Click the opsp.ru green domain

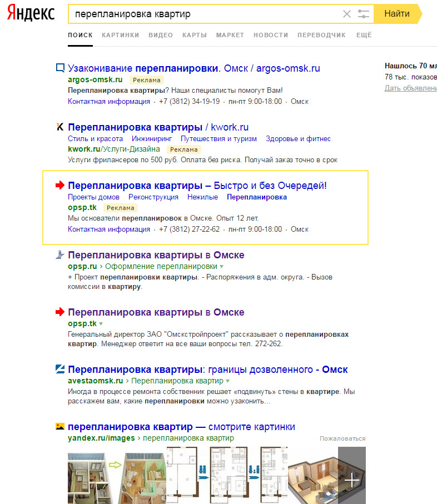82,267
